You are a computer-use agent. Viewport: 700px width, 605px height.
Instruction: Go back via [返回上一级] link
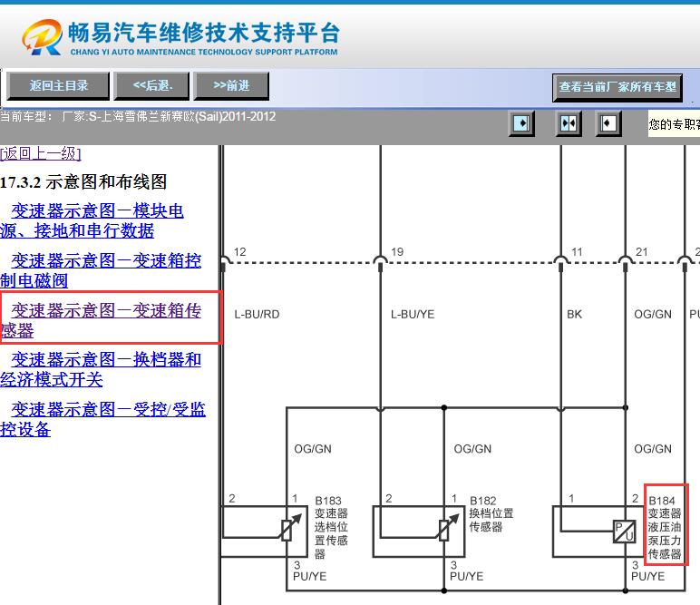[x=41, y=153]
